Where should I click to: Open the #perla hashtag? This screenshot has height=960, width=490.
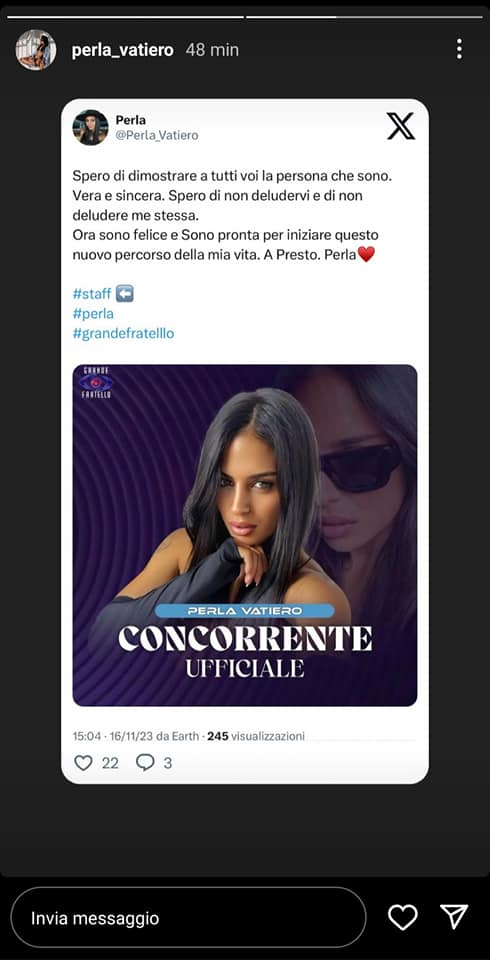[x=93, y=313]
